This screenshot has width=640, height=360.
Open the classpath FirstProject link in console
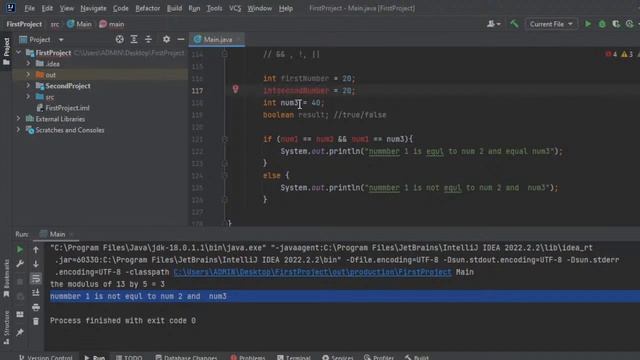coord(313,272)
